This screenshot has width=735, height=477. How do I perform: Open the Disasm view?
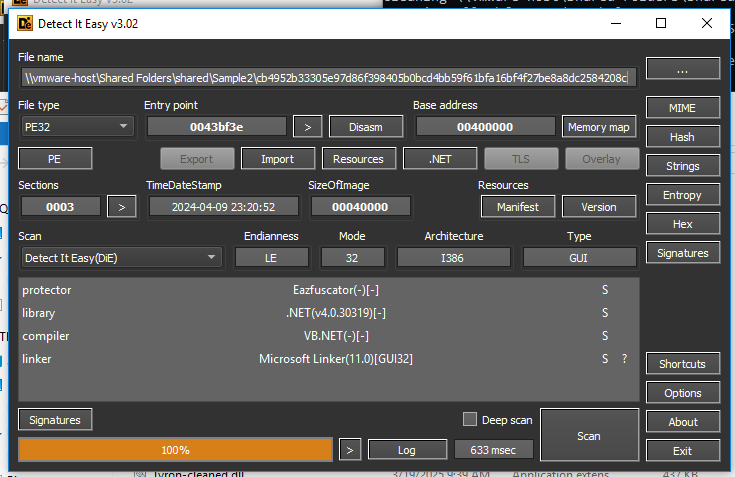click(366, 127)
